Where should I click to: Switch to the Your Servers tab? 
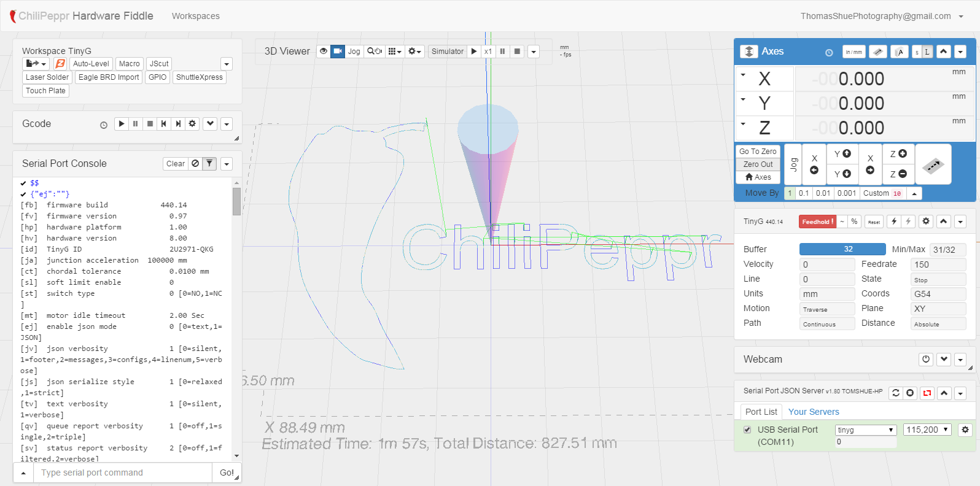point(814,412)
